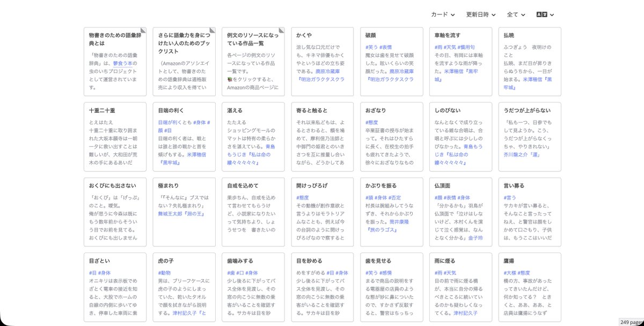Click #慣用句 tag in 車軸を流す card

[x=465, y=47]
